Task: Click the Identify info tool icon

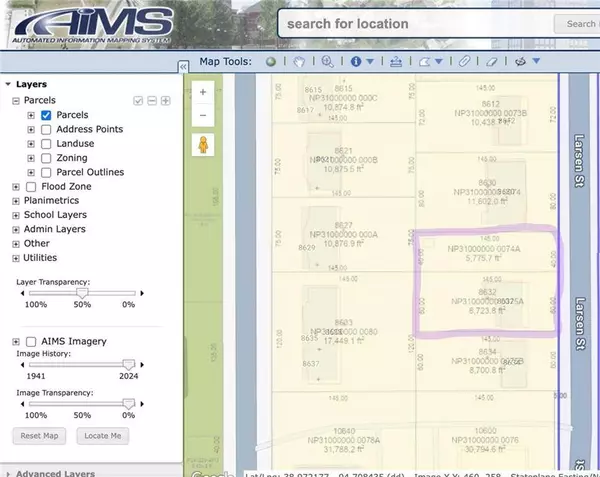Action: click(355, 61)
